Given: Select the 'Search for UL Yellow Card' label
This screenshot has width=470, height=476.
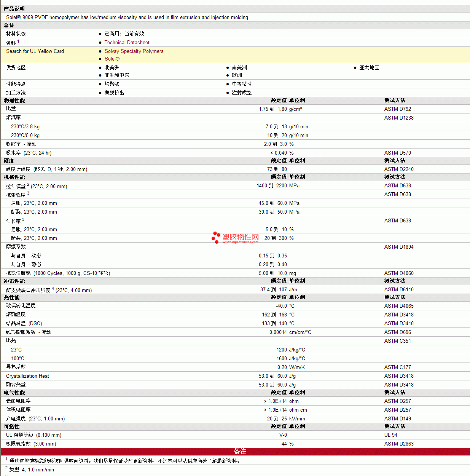Looking at the screenshot, I should (x=35, y=51).
